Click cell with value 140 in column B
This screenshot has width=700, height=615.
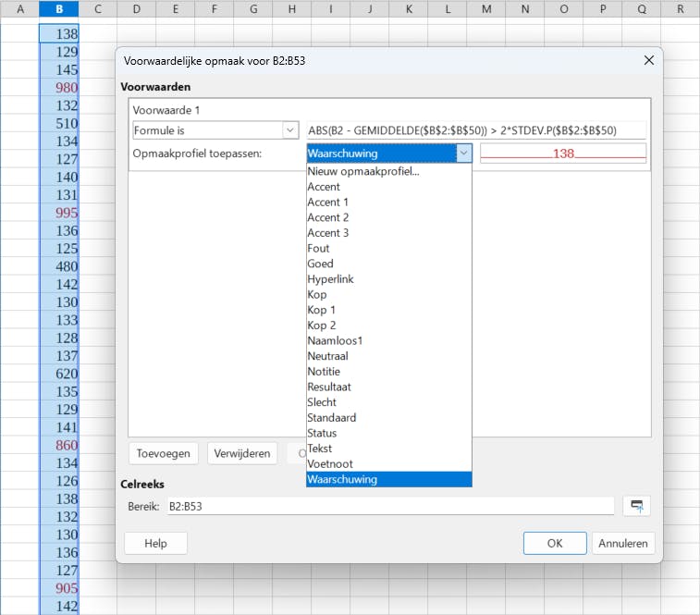pos(59,177)
